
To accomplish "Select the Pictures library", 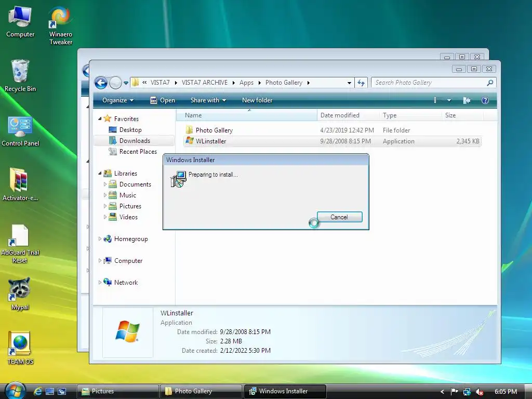I will click(130, 206).
